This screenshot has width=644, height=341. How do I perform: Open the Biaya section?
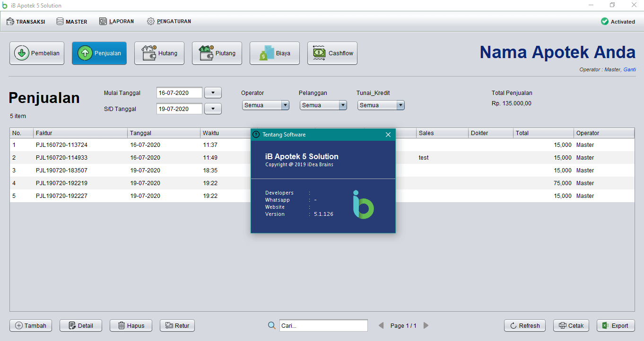274,53
